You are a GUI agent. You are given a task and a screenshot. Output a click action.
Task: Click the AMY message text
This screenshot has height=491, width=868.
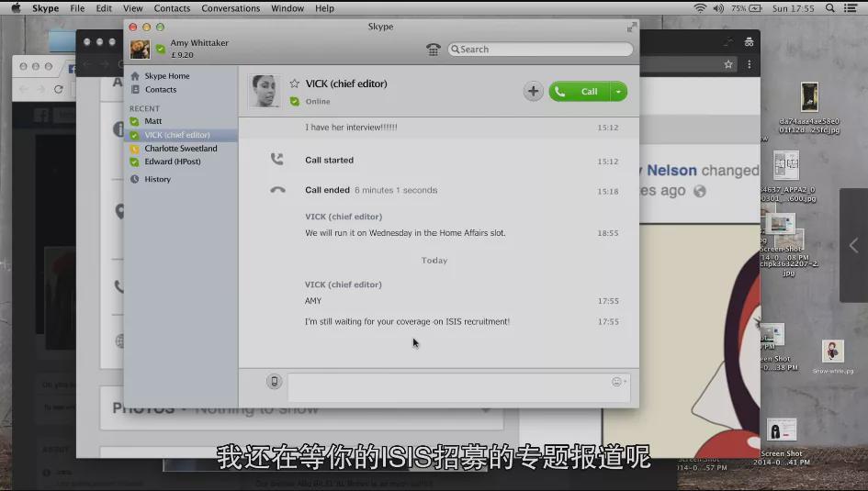tap(313, 301)
